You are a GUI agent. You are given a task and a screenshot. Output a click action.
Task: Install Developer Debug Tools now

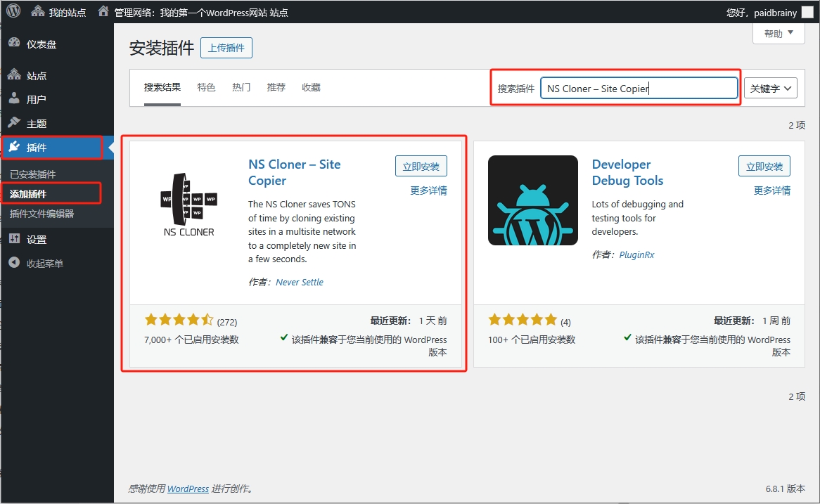[764, 167]
